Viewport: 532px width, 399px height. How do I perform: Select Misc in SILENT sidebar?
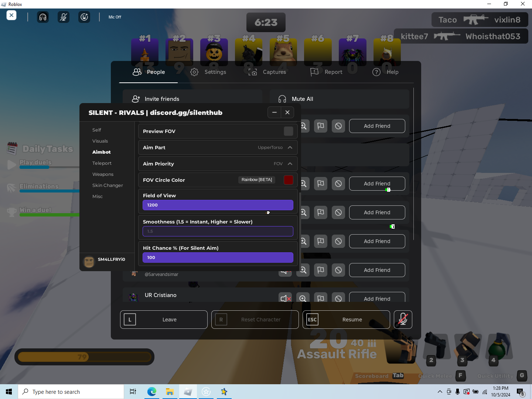pos(98,197)
